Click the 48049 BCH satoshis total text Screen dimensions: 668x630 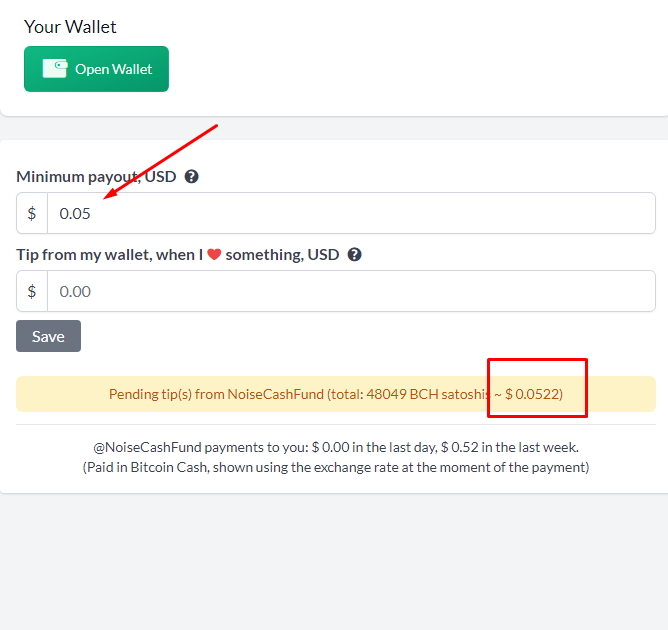[x=428, y=394]
